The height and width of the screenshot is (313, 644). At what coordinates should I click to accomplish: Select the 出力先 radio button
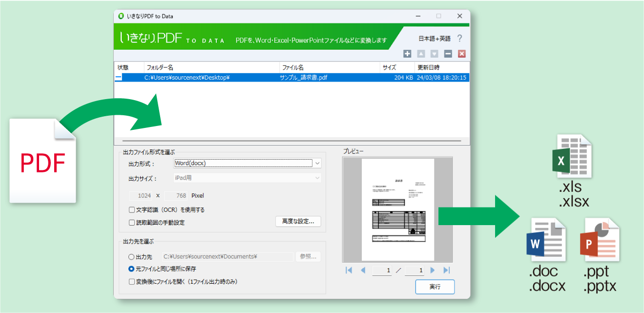131,257
